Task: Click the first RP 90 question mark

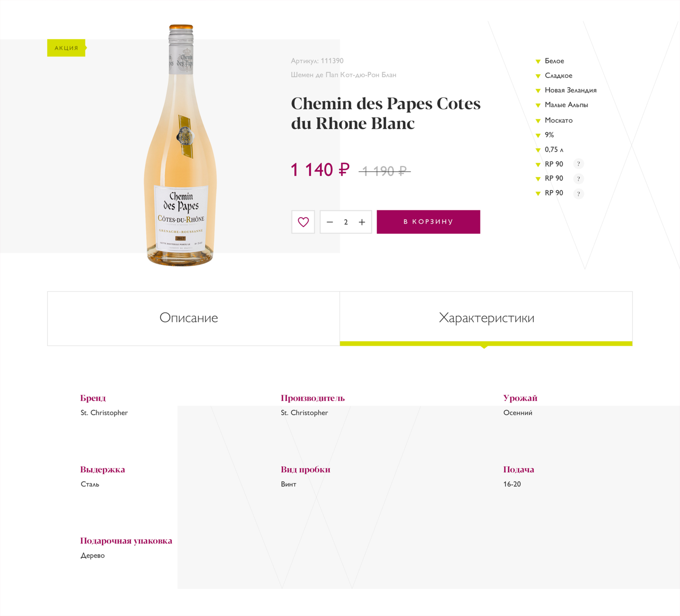Action: pyautogui.click(x=578, y=164)
